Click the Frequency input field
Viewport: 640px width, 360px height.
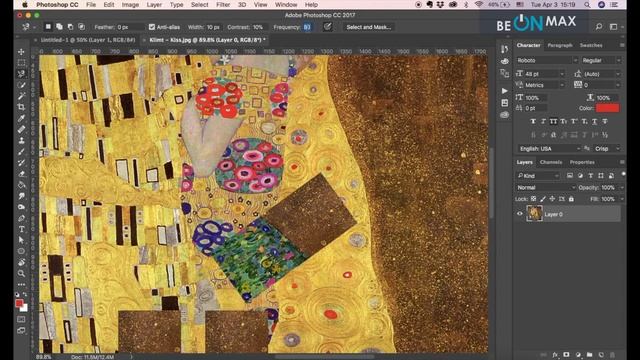(307, 27)
